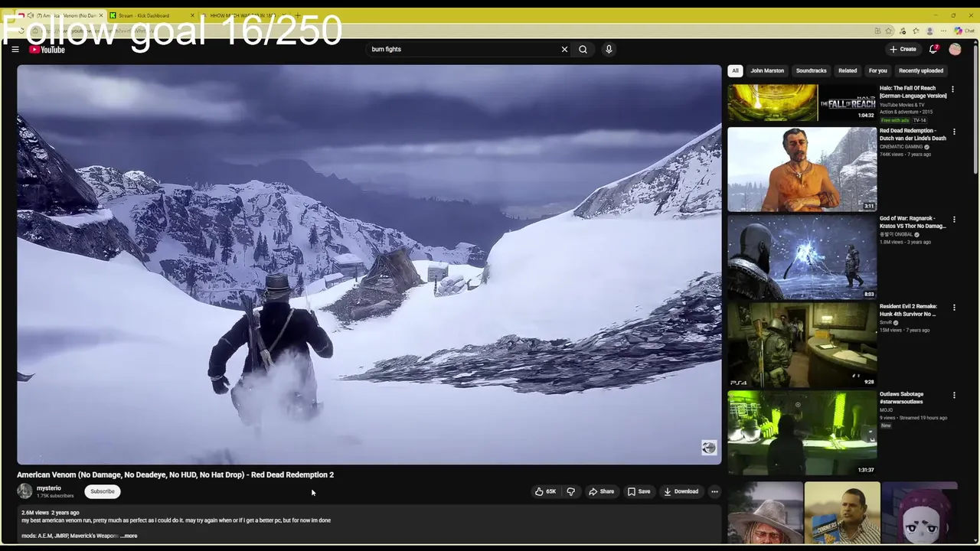Image resolution: width=980 pixels, height=551 pixels.
Task: Open Outlaws Sabotage stream thumbnail
Action: point(802,433)
